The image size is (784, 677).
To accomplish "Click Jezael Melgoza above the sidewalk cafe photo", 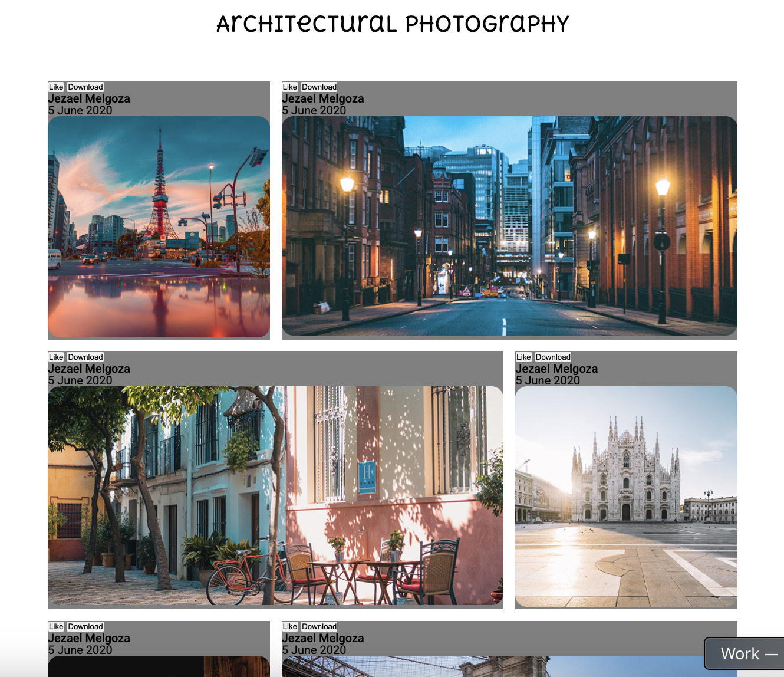I will pyautogui.click(x=89, y=369).
